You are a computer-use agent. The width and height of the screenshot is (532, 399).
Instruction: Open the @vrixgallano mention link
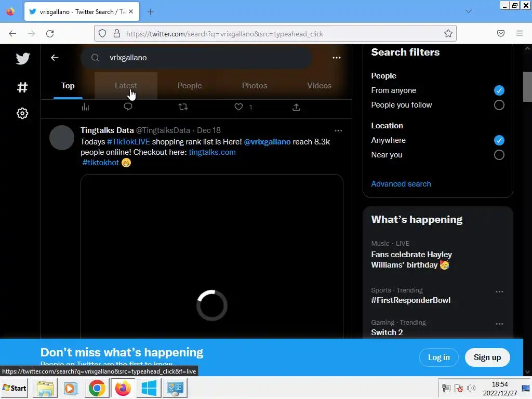point(268,142)
